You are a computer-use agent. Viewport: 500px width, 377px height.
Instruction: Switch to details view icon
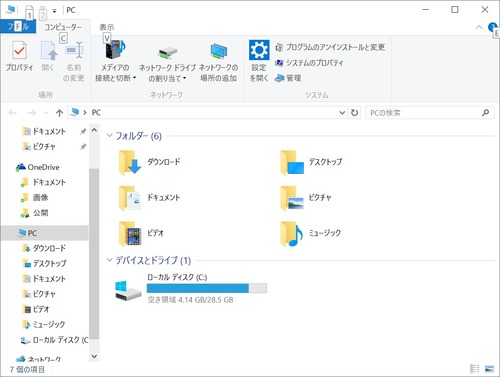click(x=475, y=368)
